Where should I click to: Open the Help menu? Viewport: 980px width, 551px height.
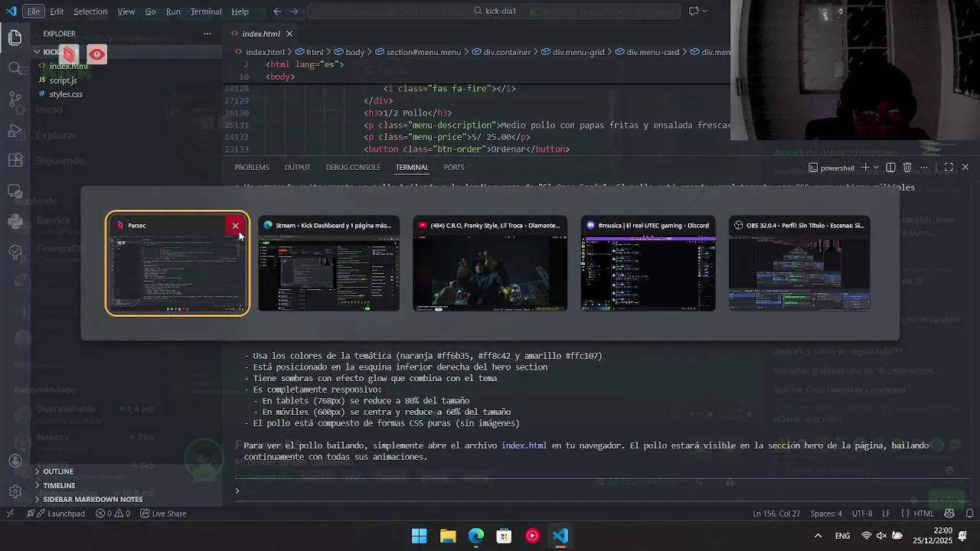coord(240,11)
